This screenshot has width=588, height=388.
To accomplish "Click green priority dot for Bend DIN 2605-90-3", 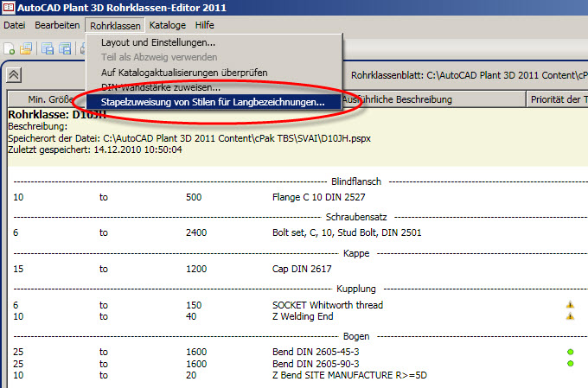I will tap(571, 364).
